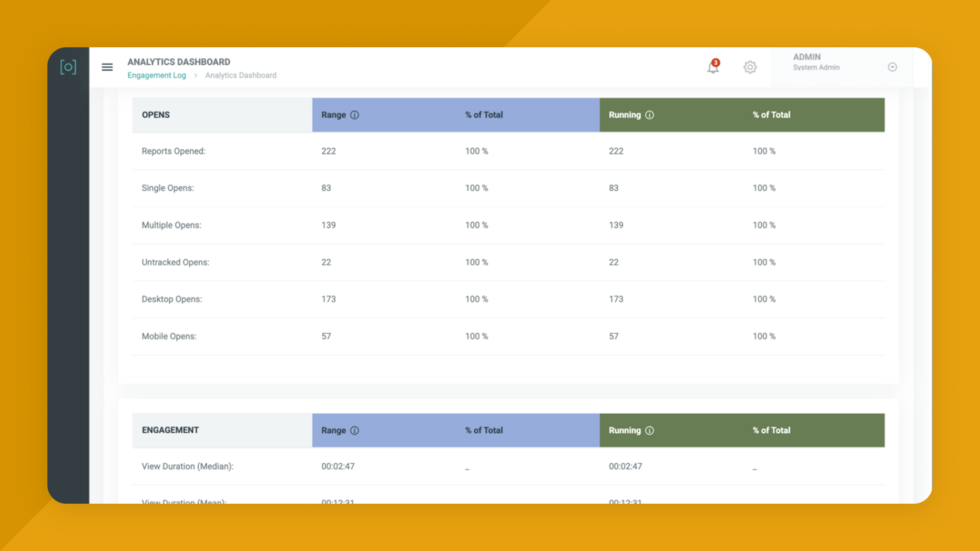Select View Duration (Median) row label

(x=188, y=466)
